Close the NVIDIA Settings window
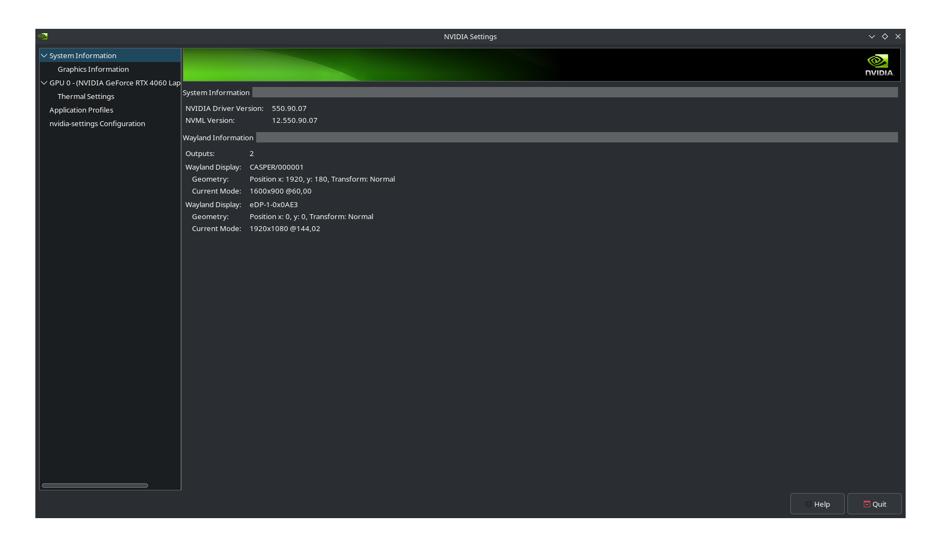The image size is (941, 560). [898, 36]
